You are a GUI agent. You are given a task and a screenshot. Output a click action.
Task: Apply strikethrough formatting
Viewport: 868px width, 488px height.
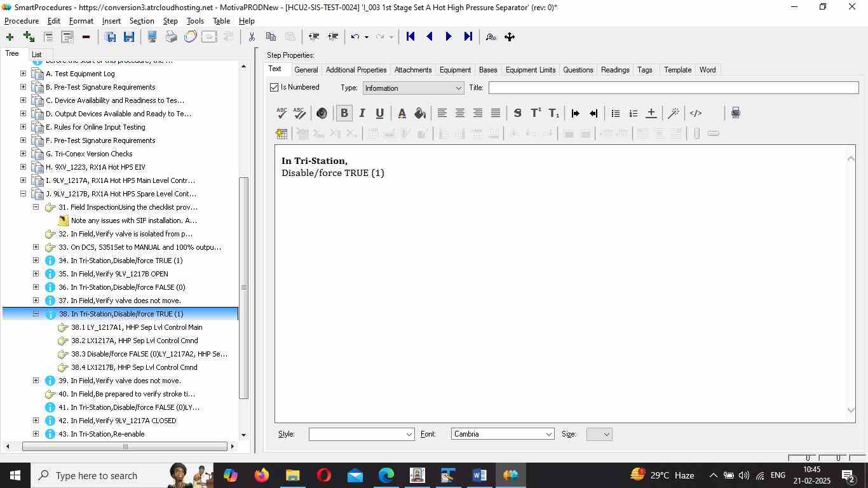(517, 113)
